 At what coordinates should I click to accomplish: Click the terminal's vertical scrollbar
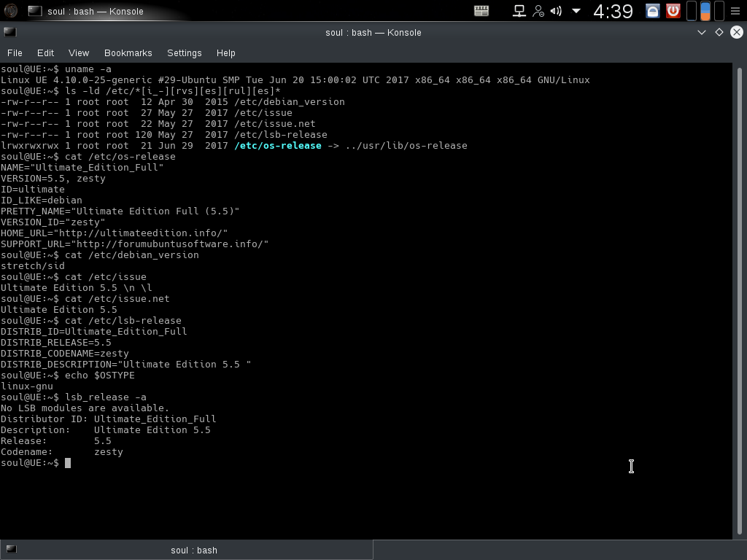point(740,301)
